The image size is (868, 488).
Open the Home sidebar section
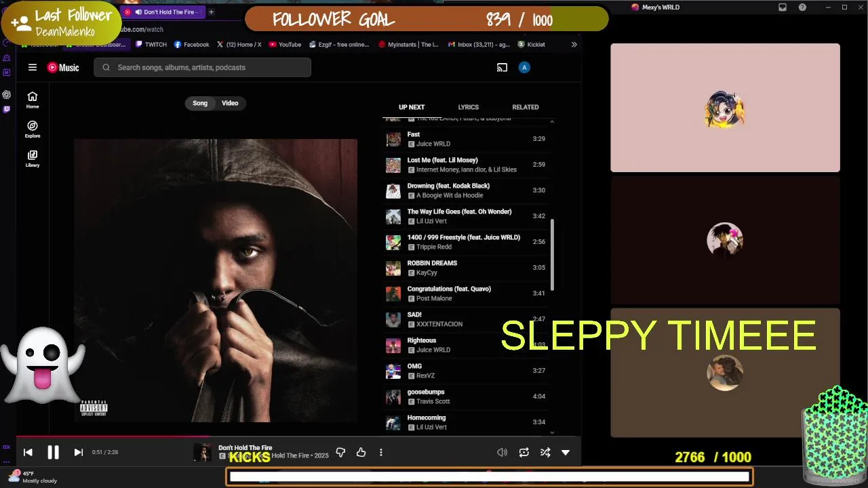point(33,100)
